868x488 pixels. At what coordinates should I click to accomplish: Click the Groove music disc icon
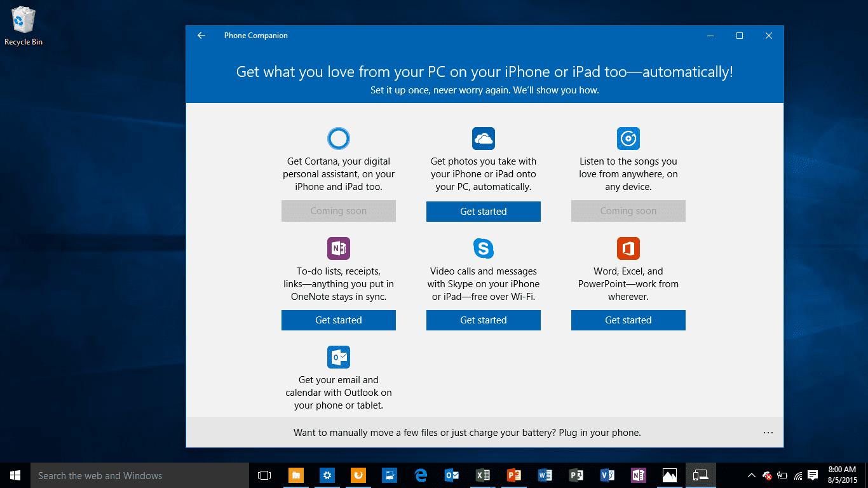click(x=628, y=139)
